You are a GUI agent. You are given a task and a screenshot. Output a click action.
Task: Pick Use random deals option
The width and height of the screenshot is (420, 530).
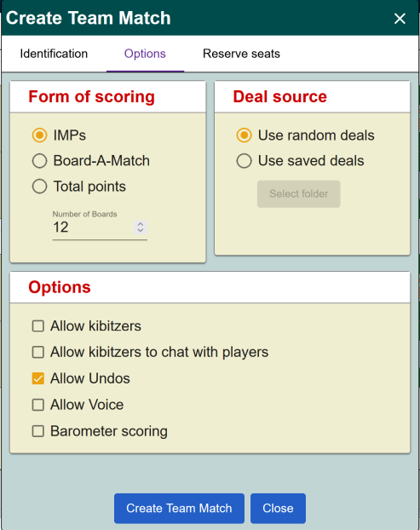click(x=244, y=135)
